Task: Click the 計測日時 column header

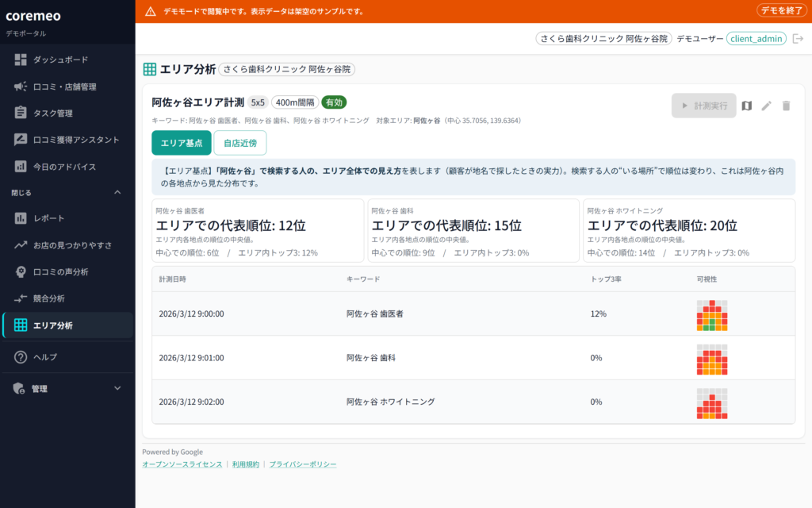Action: (x=172, y=279)
